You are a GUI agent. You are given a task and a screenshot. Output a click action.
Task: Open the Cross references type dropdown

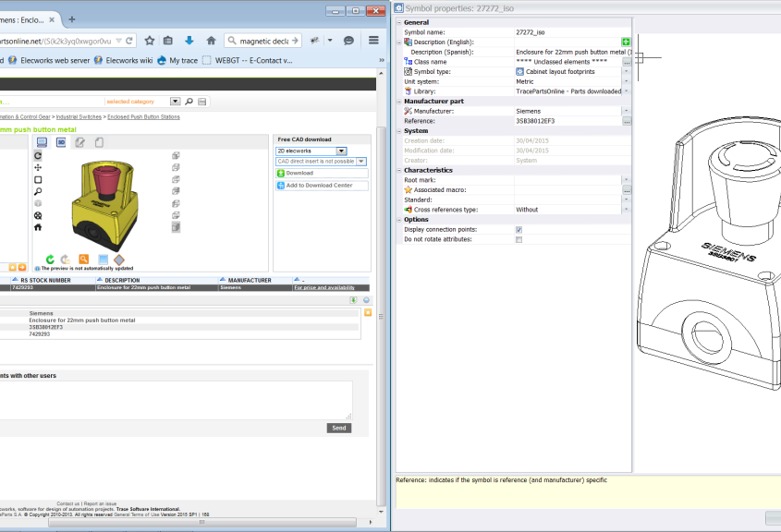coord(626,210)
